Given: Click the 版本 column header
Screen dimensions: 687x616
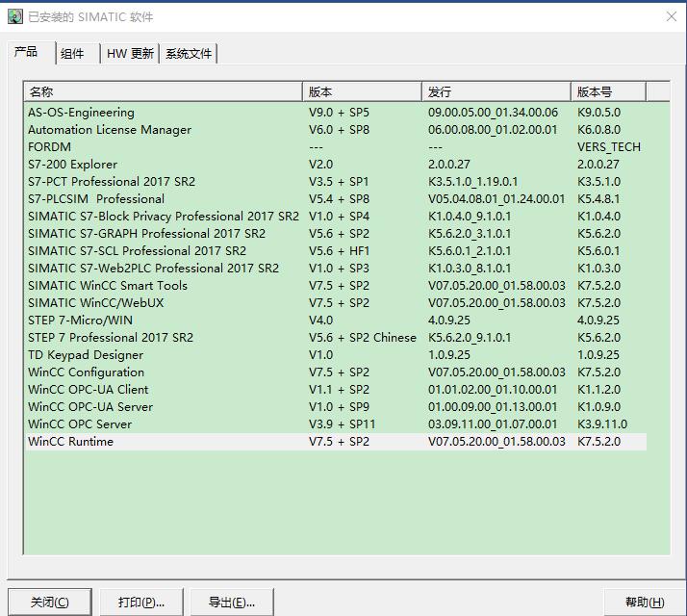Looking at the screenshot, I should [x=363, y=92].
